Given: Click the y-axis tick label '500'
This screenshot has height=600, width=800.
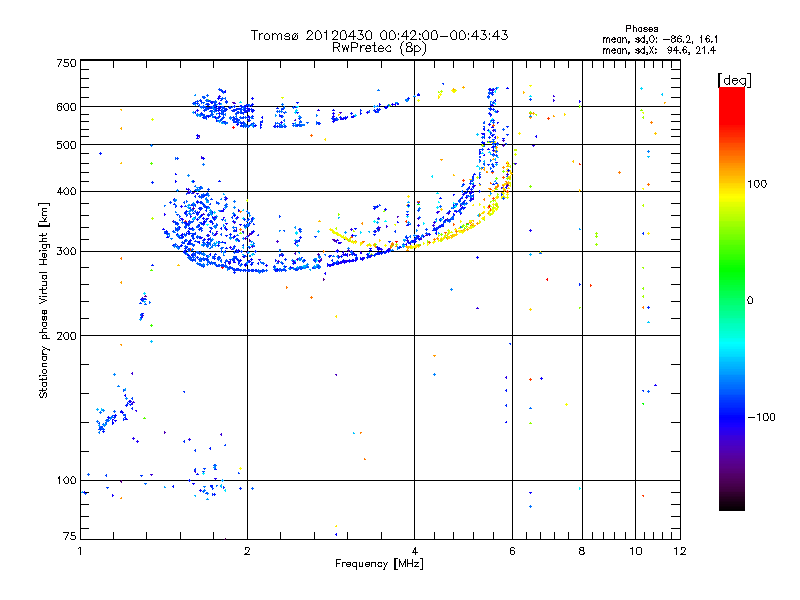Looking at the screenshot, I should coord(66,145).
